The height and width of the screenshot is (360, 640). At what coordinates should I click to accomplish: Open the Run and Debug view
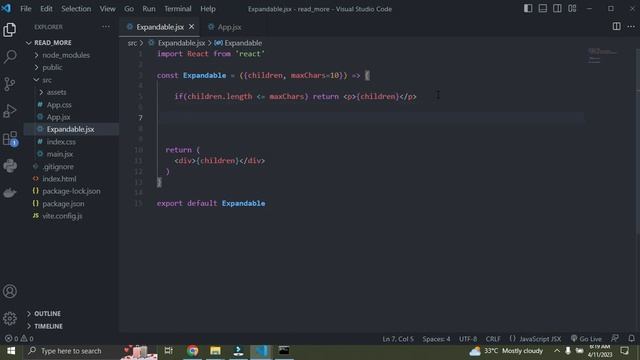(x=10, y=111)
